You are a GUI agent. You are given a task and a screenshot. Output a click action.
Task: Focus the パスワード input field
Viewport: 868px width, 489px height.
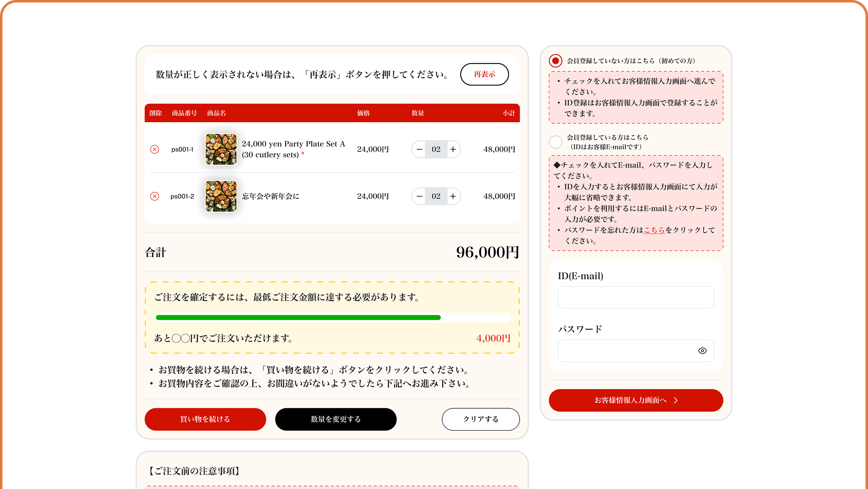tap(636, 350)
